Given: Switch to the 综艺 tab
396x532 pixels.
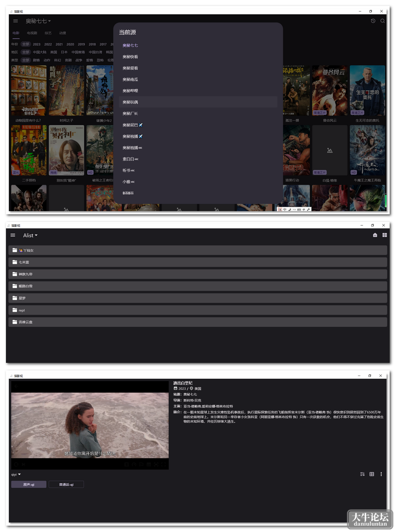Looking at the screenshot, I should 48,33.
